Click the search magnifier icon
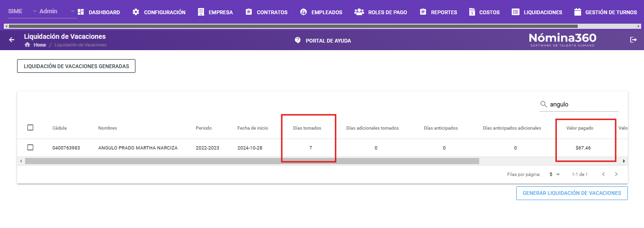Viewport: 644px width, 228px height. [x=544, y=104]
